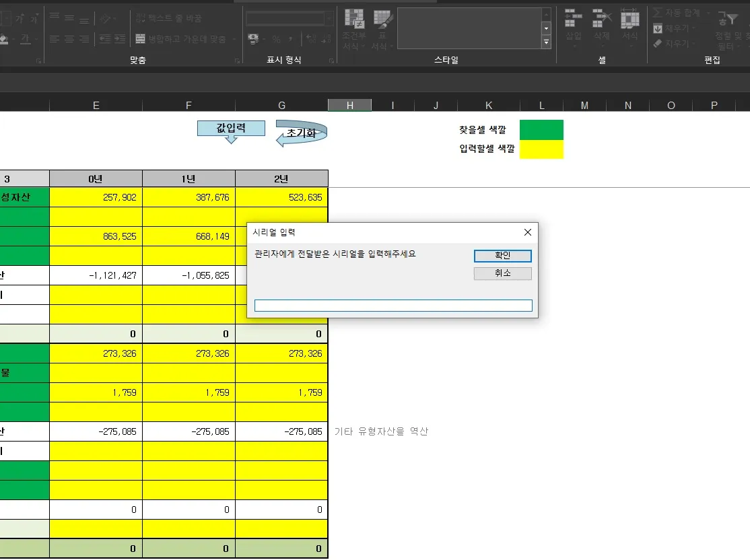Click the middle align icon

(69, 17)
